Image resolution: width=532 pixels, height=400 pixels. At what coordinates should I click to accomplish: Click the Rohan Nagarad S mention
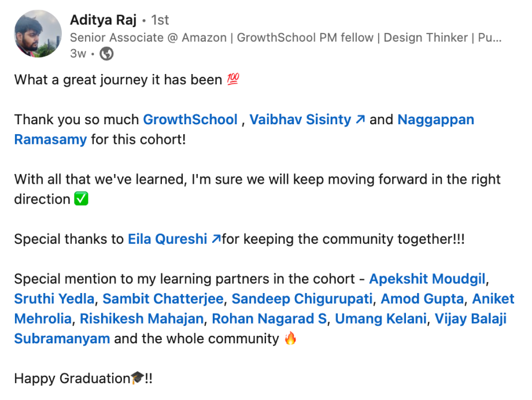pyautogui.click(x=269, y=318)
